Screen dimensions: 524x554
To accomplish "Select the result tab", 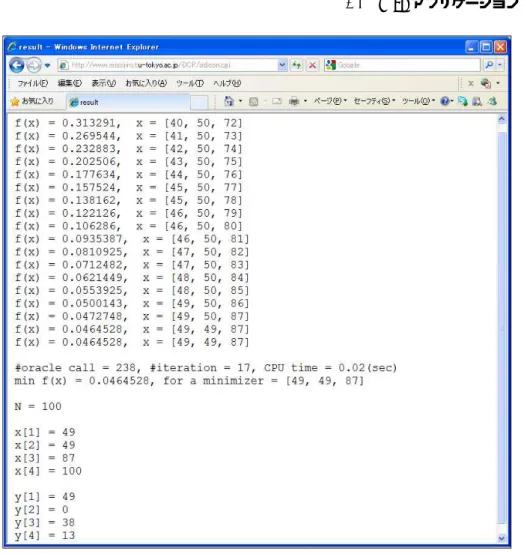I will (x=128, y=102).
